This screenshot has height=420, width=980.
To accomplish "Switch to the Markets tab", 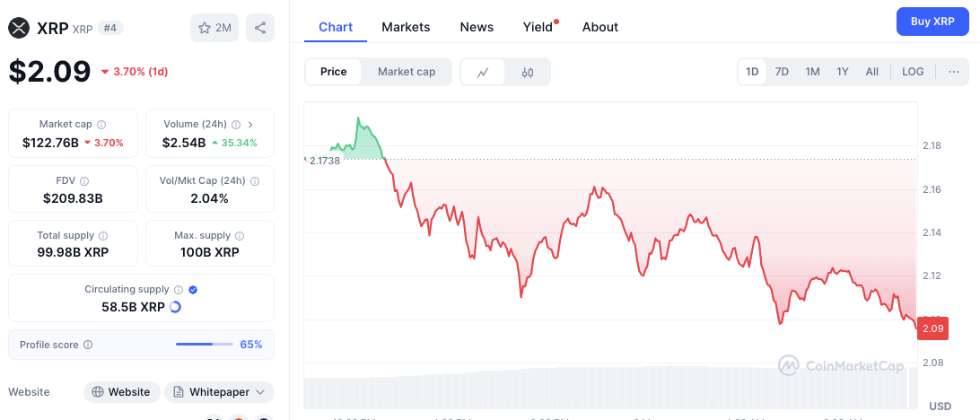I will pyautogui.click(x=406, y=27).
